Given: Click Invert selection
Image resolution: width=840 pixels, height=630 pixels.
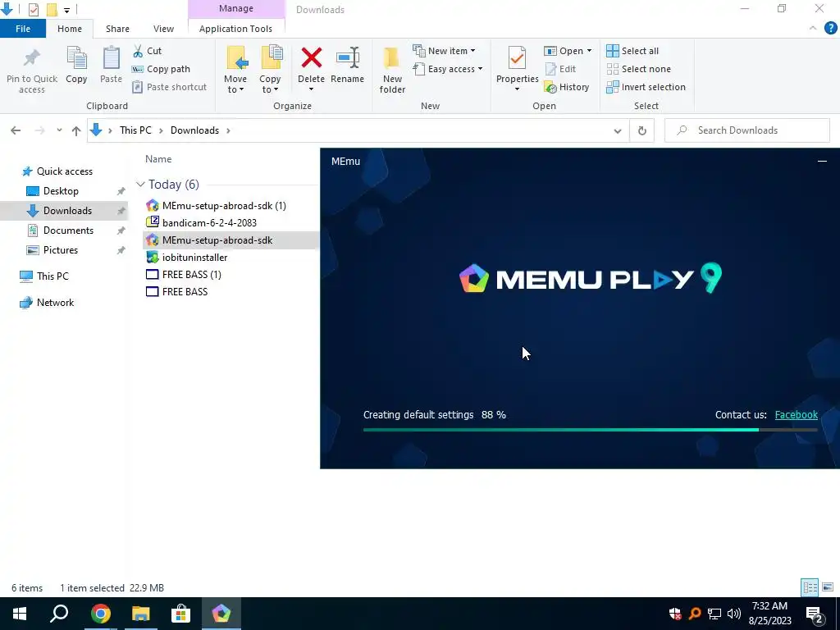Looking at the screenshot, I should (x=646, y=87).
